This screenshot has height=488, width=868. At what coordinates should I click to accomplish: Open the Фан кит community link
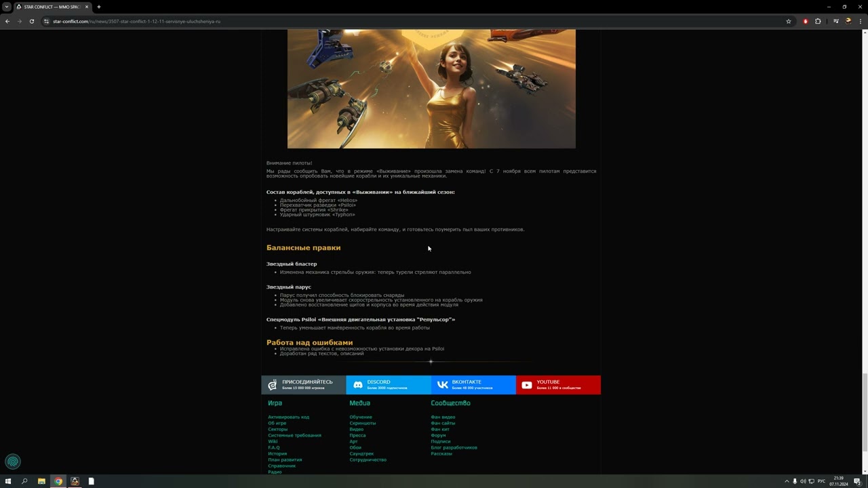[440, 429]
